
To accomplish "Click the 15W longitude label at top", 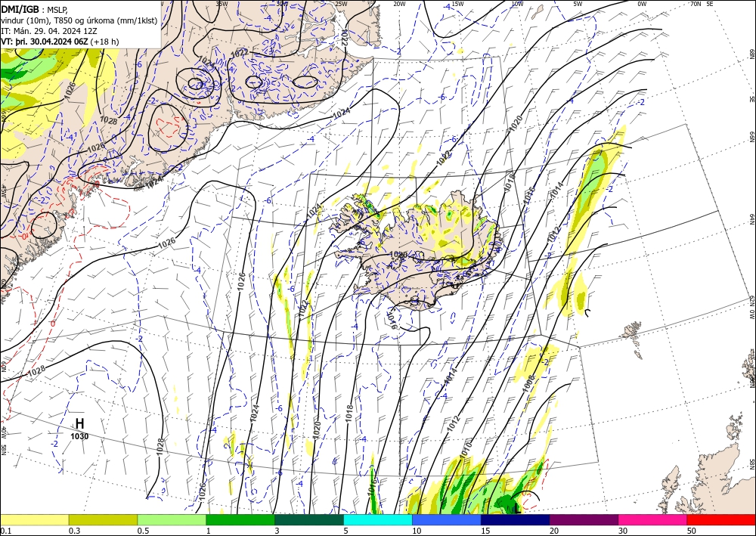I will (x=458, y=4).
